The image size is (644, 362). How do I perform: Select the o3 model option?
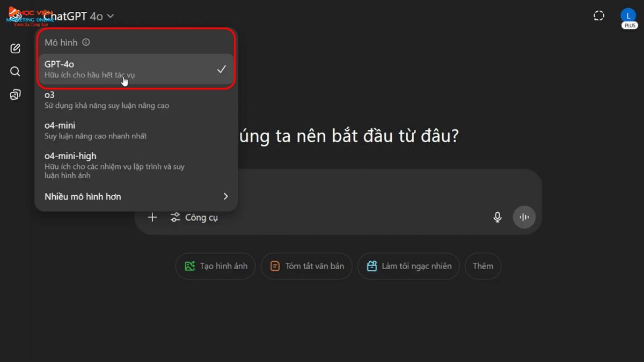136,100
